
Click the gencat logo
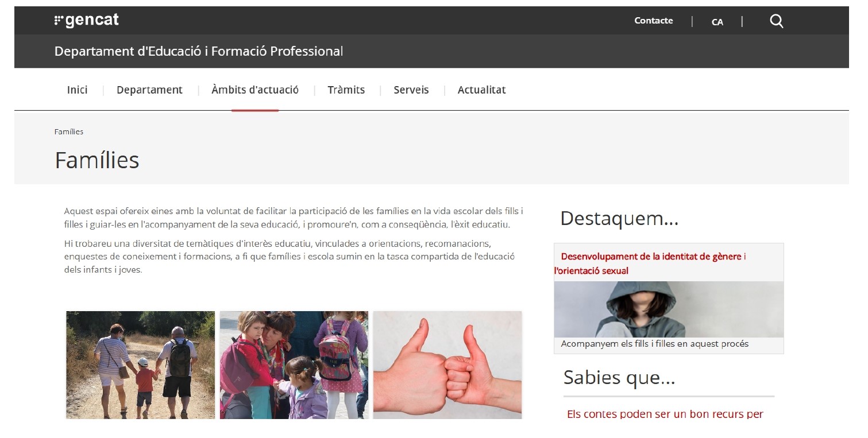pyautogui.click(x=87, y=21)
